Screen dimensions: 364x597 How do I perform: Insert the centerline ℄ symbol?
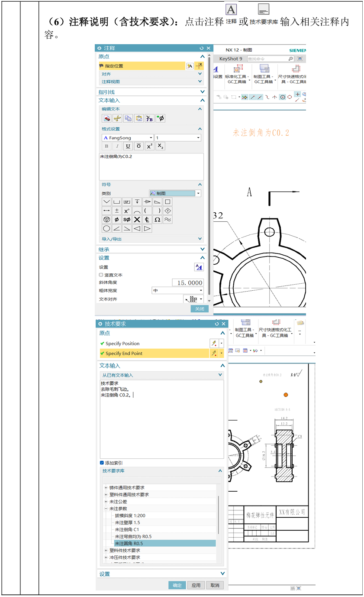click(147, 219)
